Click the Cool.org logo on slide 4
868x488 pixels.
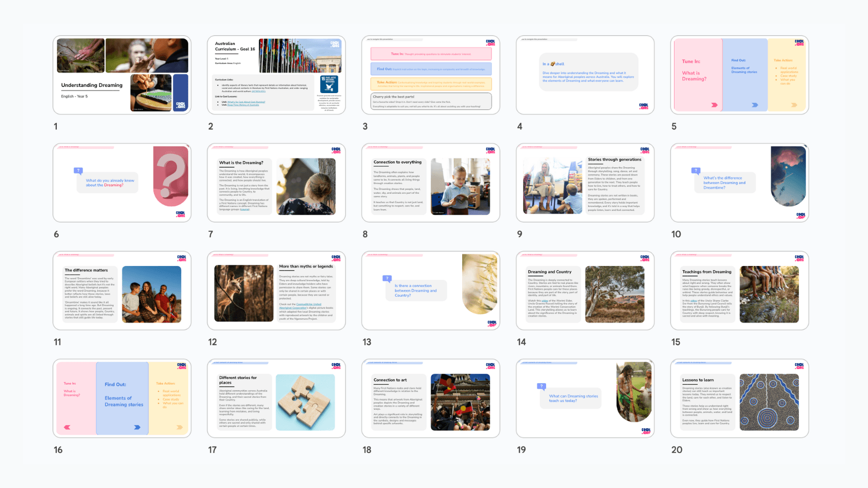(643, 106)
